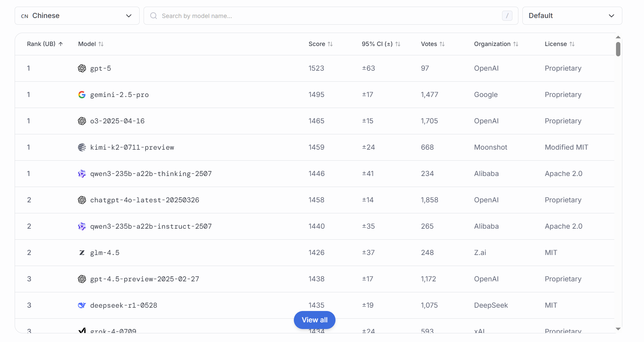The image size is (644, 342).
Task: Click the Z.ai logo beside glm-4.5
Action: click(x=82, y=253)
